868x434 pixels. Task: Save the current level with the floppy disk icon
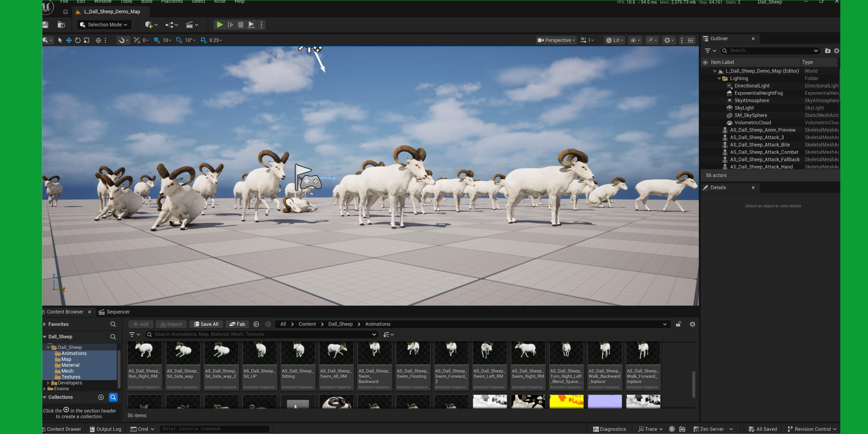[46, 25]
